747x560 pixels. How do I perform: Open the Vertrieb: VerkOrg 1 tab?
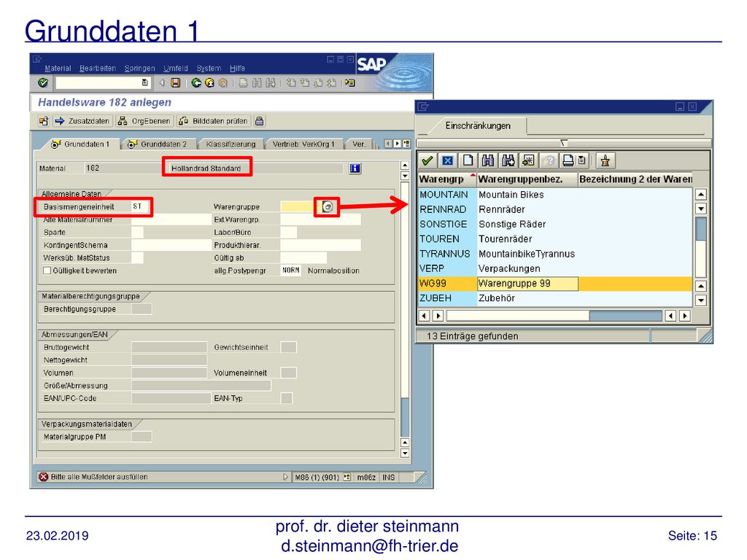pyautogui.click(x=303, y=144)
